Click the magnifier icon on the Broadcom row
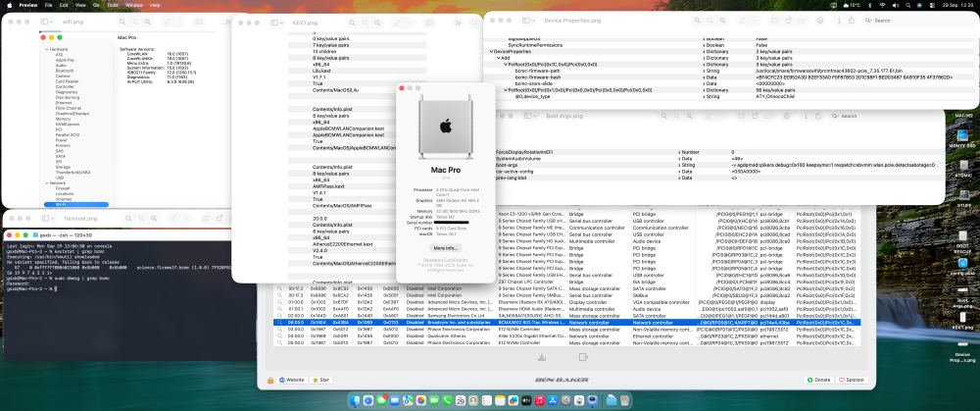The width and height of the screenshot is (980, 411). click(x=280, y=322)
